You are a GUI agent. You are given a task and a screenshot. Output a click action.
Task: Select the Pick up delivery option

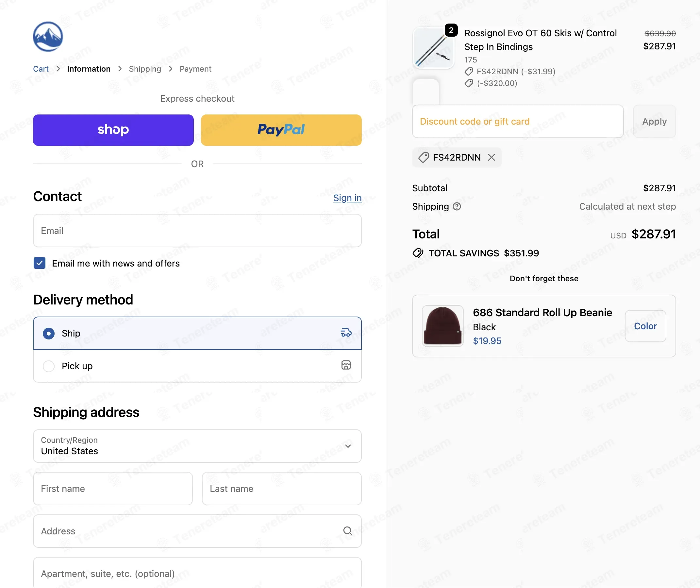49,366
